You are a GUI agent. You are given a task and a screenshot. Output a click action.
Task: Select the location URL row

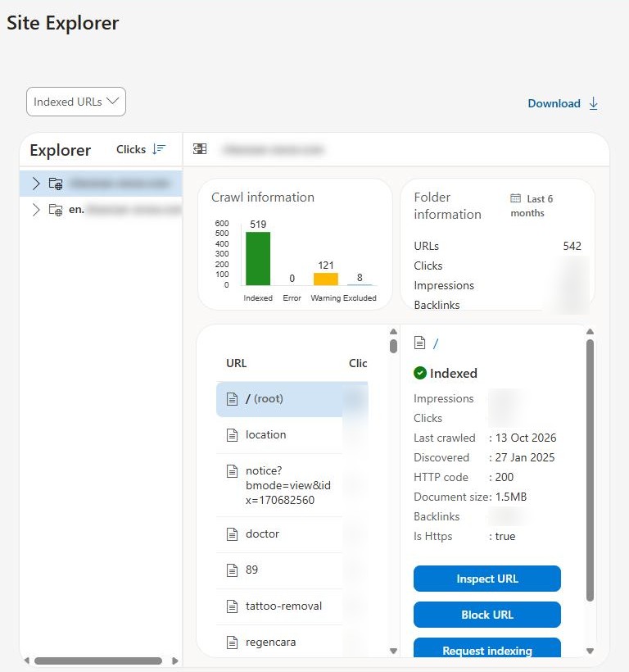[x=292, y=435]
